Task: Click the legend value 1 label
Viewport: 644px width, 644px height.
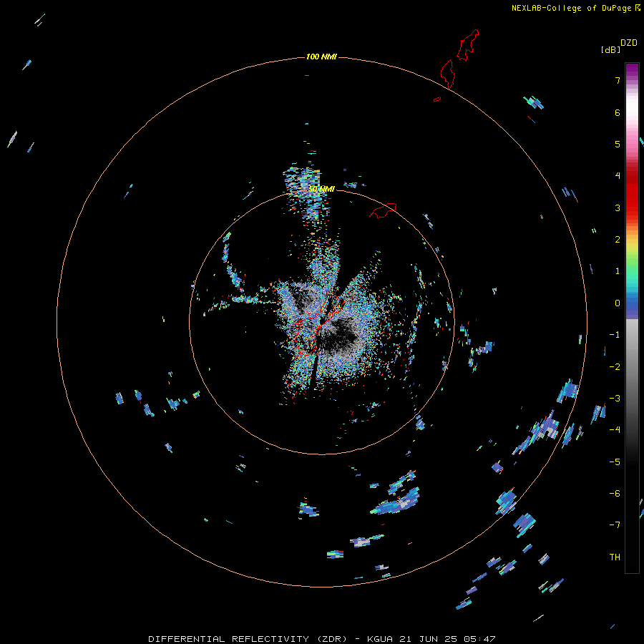Action: tap(618, 271)
